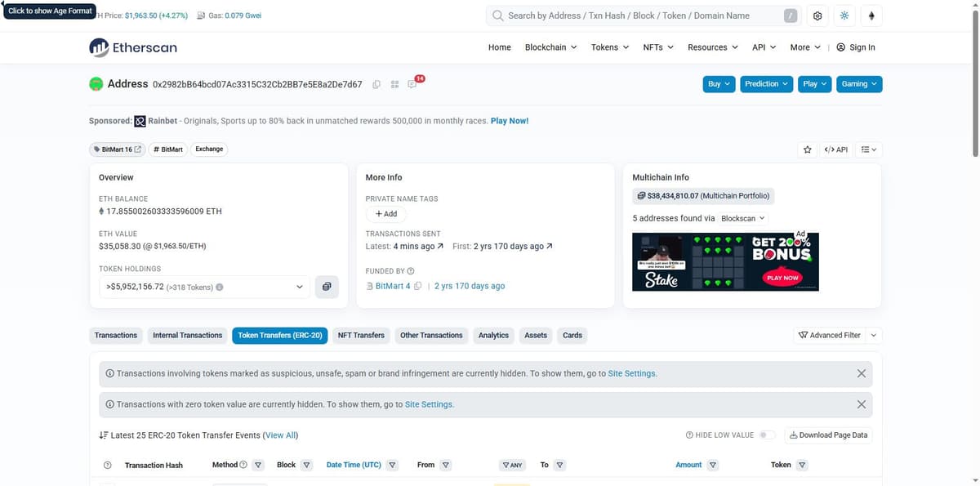The height and width of the screenshot is (486, 980).
Task: Switch to Internal Transactions tab
Action: pos(188,335)
